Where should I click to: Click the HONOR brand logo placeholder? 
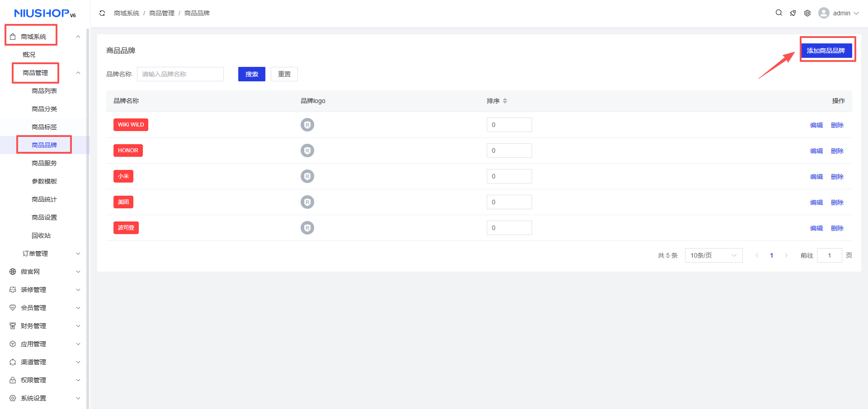pyautogui.click(x=307, y=150)
